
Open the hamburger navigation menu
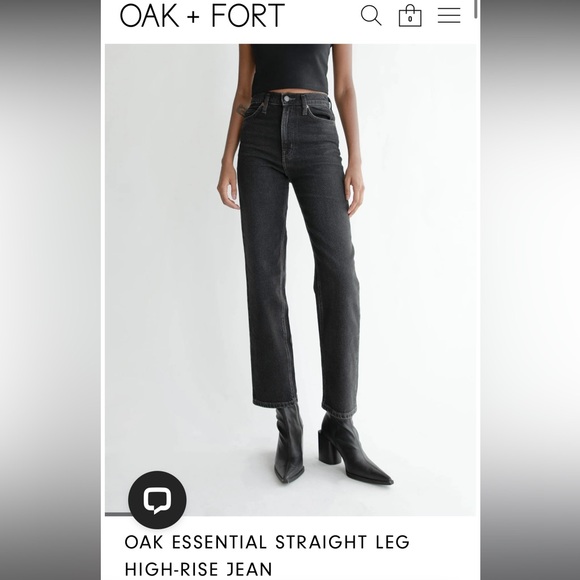449,16
